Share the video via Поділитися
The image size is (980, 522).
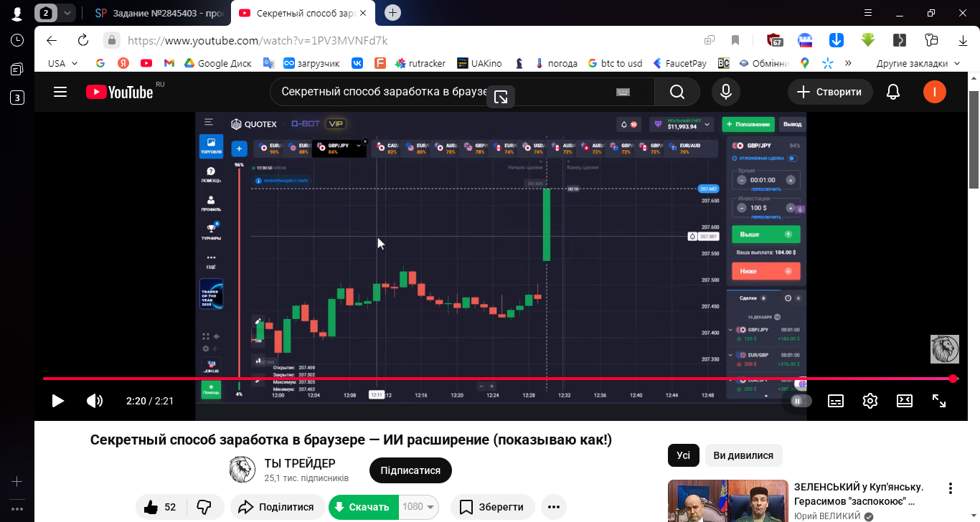tap(276, 507)
